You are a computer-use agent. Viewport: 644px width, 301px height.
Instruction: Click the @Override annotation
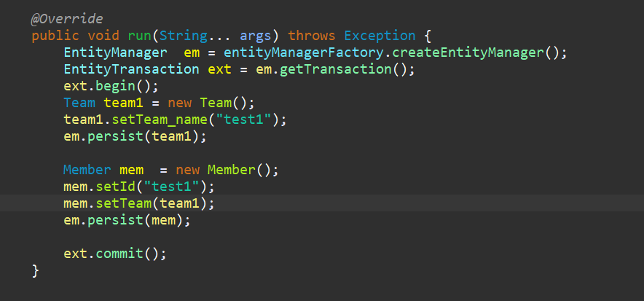(67, 19)
